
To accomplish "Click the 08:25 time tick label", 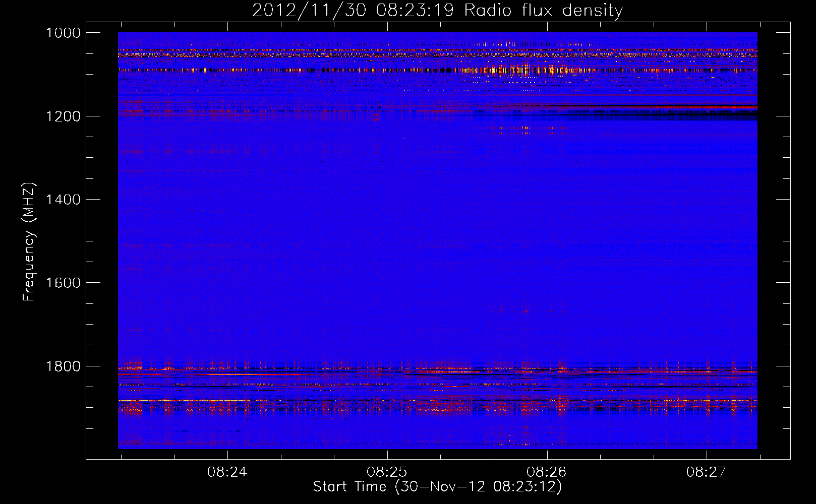I will click(x=387, y=472).
